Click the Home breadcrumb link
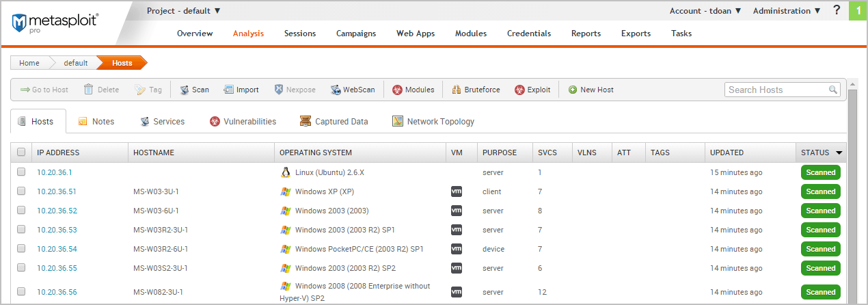This screenshot has height=305, width=868. 29,63
